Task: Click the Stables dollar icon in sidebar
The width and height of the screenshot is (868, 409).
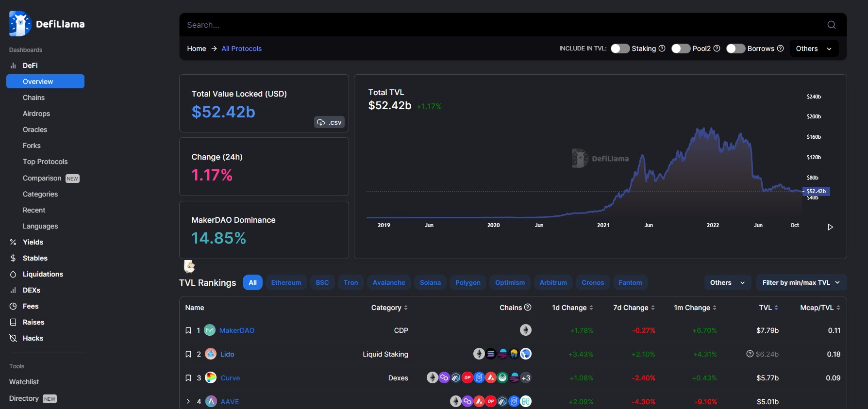Action: 13,258
